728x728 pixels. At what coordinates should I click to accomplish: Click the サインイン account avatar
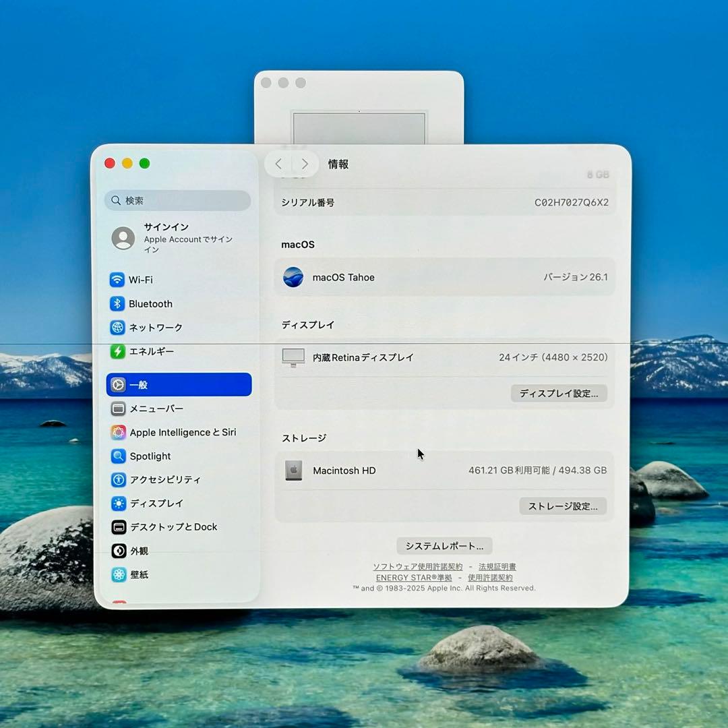pos(123,238)
